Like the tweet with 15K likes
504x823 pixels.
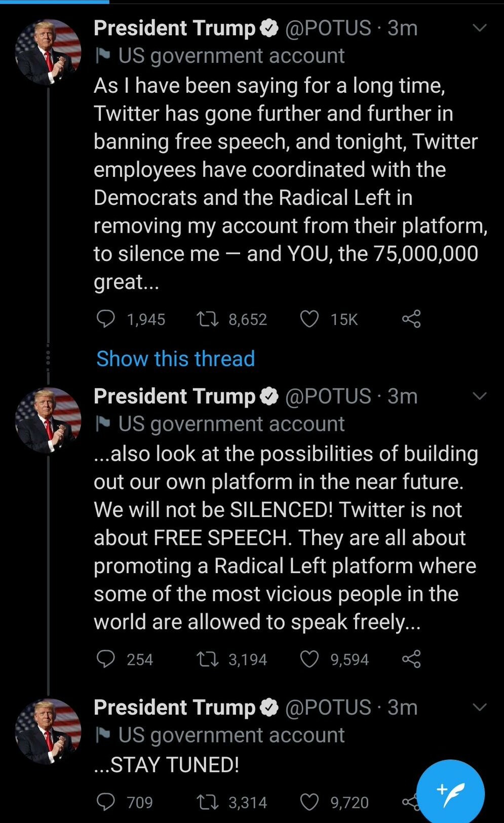tap(309, 319)
